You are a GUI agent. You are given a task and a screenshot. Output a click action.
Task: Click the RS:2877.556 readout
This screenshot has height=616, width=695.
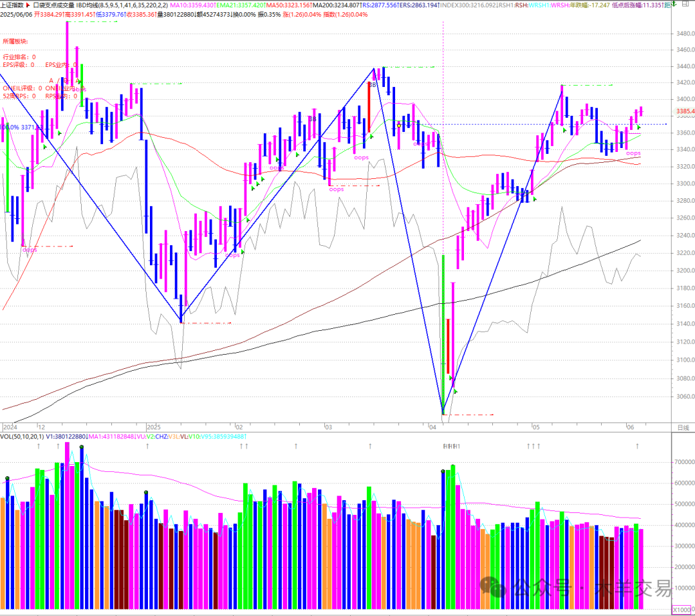pyautogui.click(x=380, y=5)
